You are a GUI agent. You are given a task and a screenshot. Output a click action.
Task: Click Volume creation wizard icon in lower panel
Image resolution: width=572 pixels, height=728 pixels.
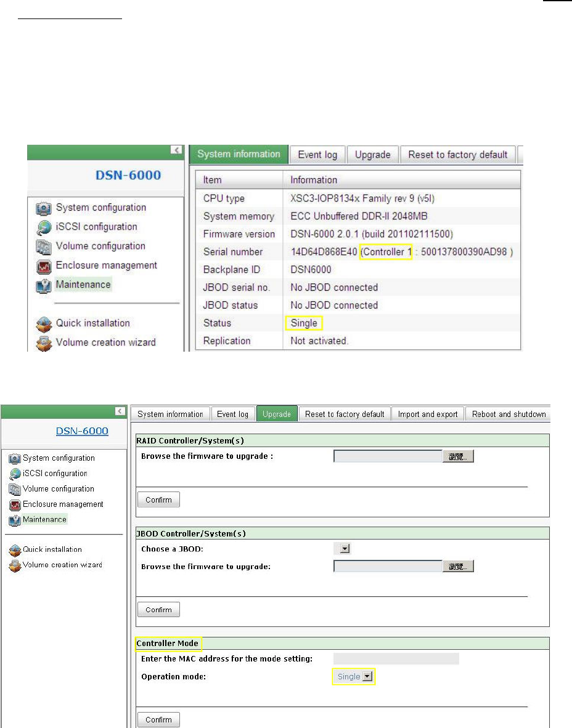coord(15,566)
